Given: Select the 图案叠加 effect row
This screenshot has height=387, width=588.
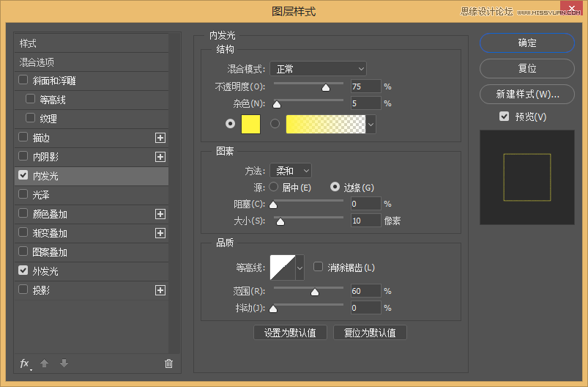Looking at the screenshot, I should click(92, 252).
